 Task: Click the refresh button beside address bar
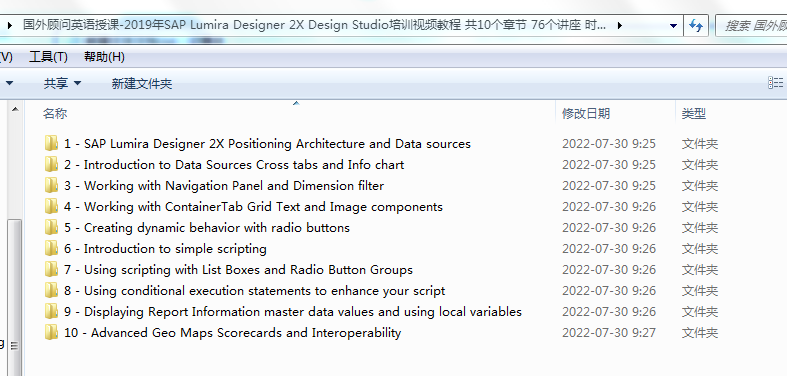(696, 26)
